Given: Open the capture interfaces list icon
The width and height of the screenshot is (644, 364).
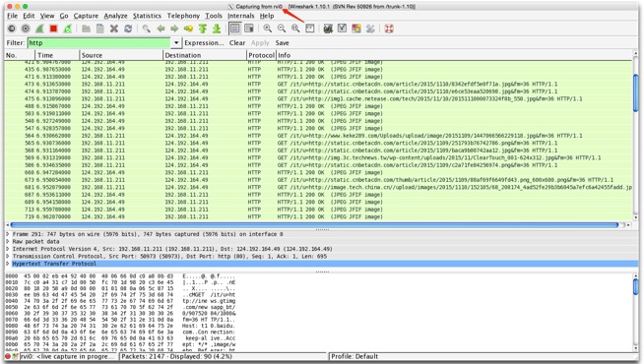Looking at the screenshot, I should 12,29.
